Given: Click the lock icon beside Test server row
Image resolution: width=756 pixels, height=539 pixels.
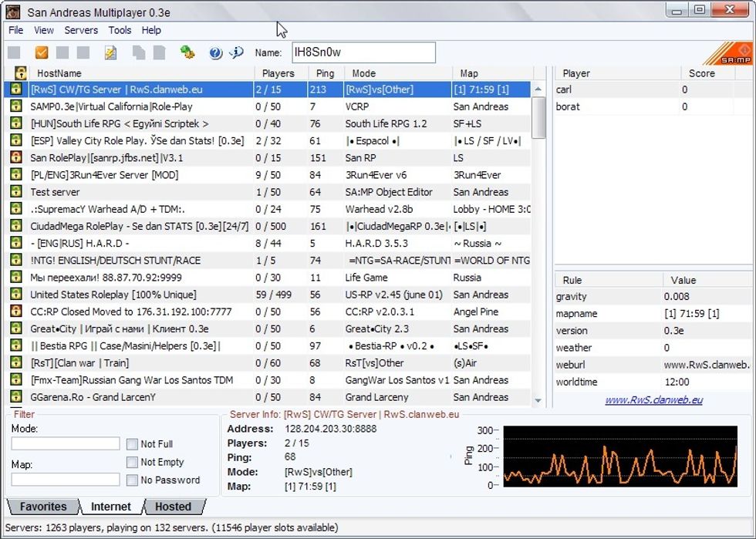Looking at the screenshot, I should (15, 192).
